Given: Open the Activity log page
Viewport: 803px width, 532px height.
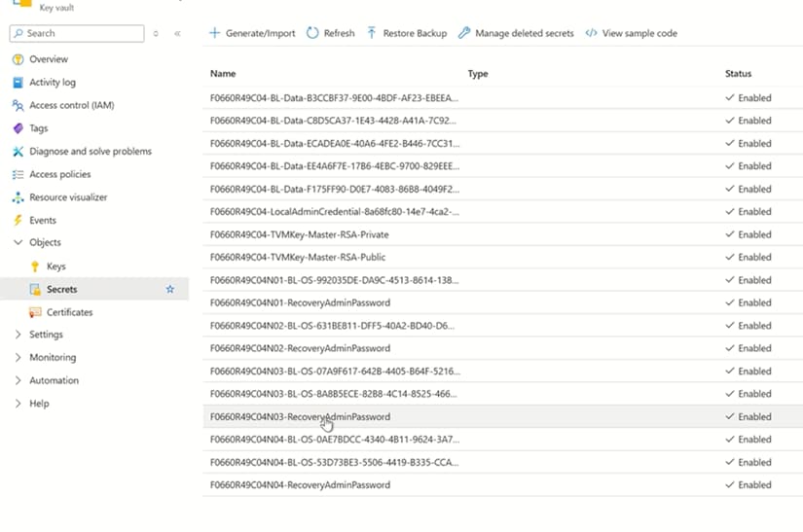Looking at the screenshot, I should pyautogui.click(x=53, y=83).
